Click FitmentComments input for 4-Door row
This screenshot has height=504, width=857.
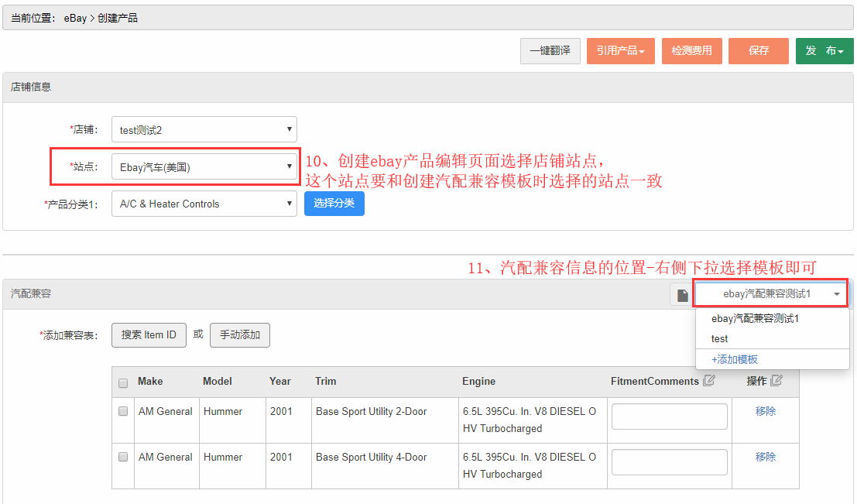click(669, 462)
